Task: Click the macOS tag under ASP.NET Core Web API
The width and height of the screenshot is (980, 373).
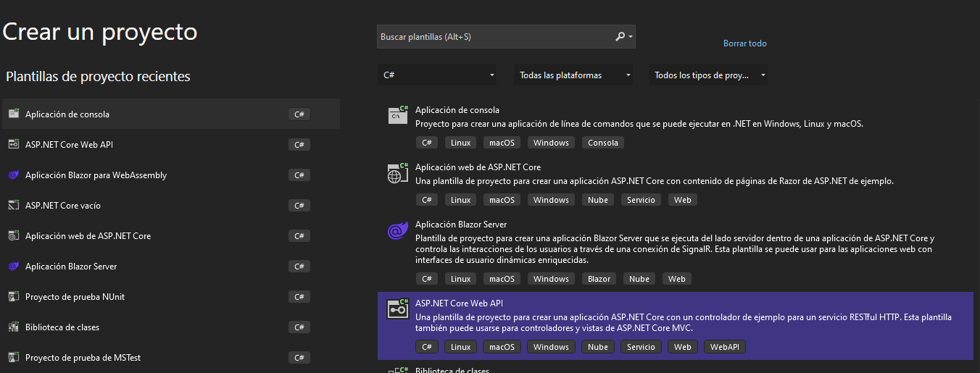Action: (502, 347)
